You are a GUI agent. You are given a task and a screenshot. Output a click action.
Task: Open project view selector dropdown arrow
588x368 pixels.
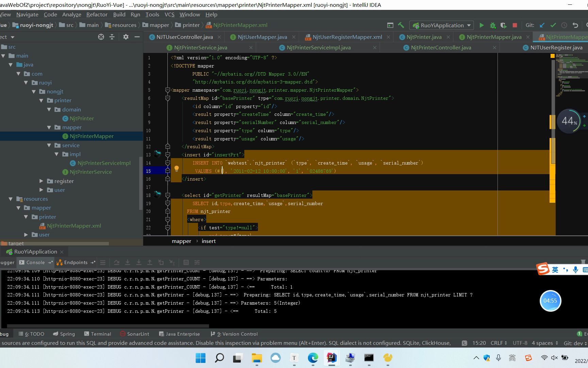[x=13, y=37]
